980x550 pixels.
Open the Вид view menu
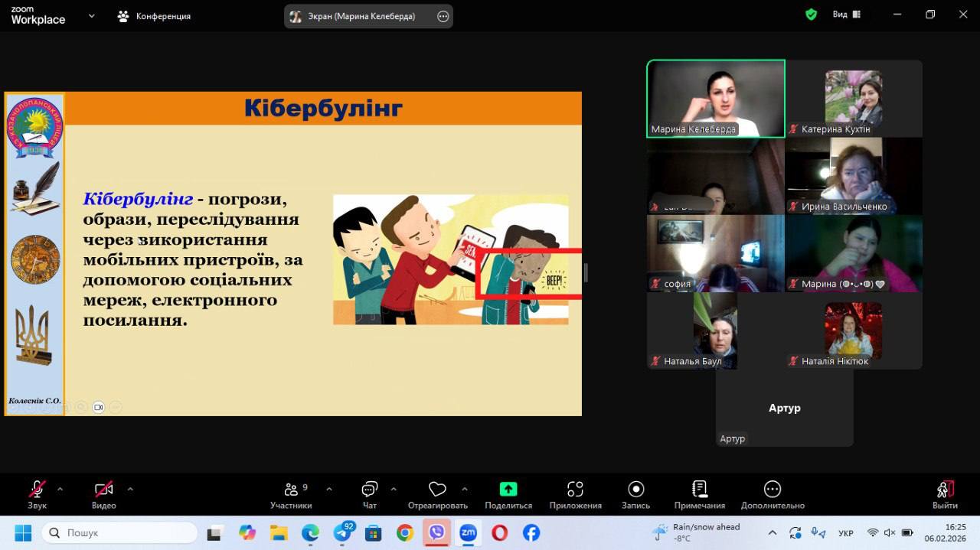pyautogui.click(x=847, y=15)
